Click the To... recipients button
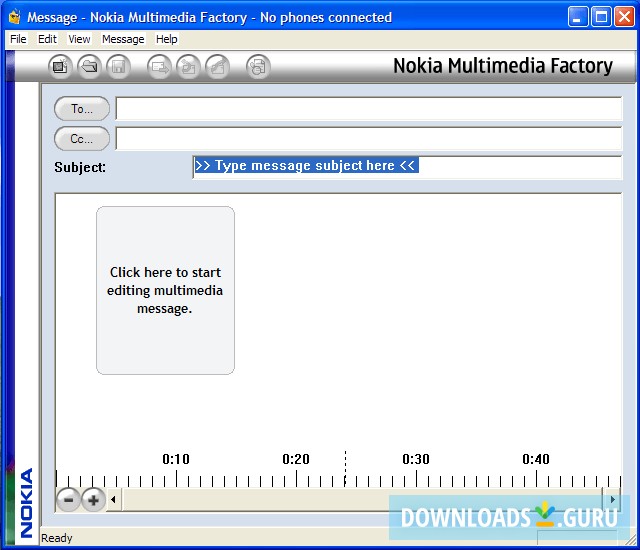Screen dimensions: 640x550 tap(82, 109)
